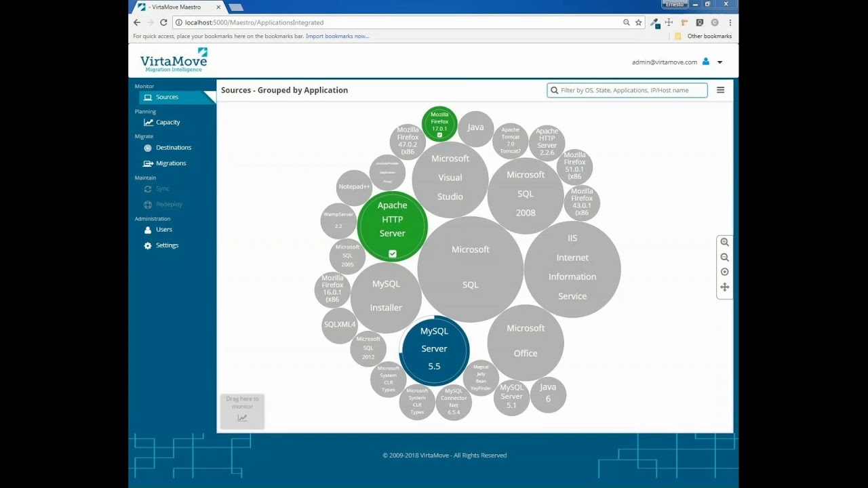Open Migrations in the sidebar
This screenshot has width=868, height=488.
click(x=165, y=163)
